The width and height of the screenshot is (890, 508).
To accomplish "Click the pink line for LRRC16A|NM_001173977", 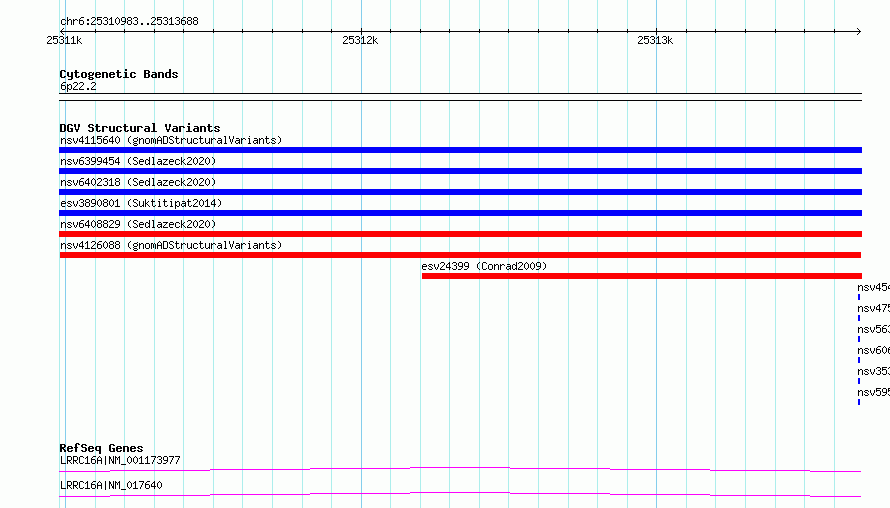I will point(460,469).
